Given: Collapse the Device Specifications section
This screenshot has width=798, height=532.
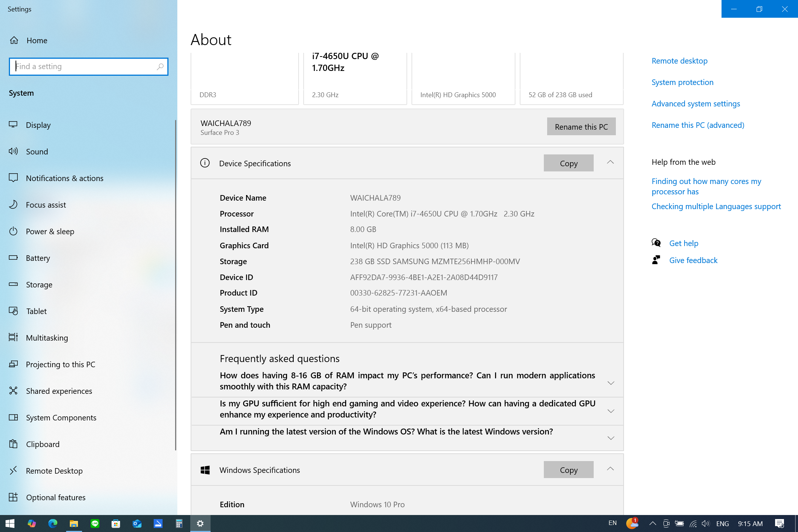Looking at the screenshot, I should (x=610, y=162).
